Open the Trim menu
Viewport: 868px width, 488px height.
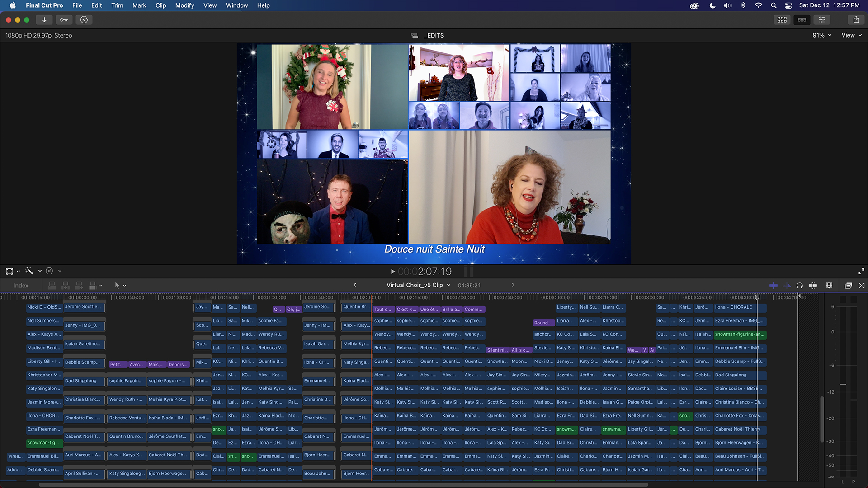(x=117, y=5)
